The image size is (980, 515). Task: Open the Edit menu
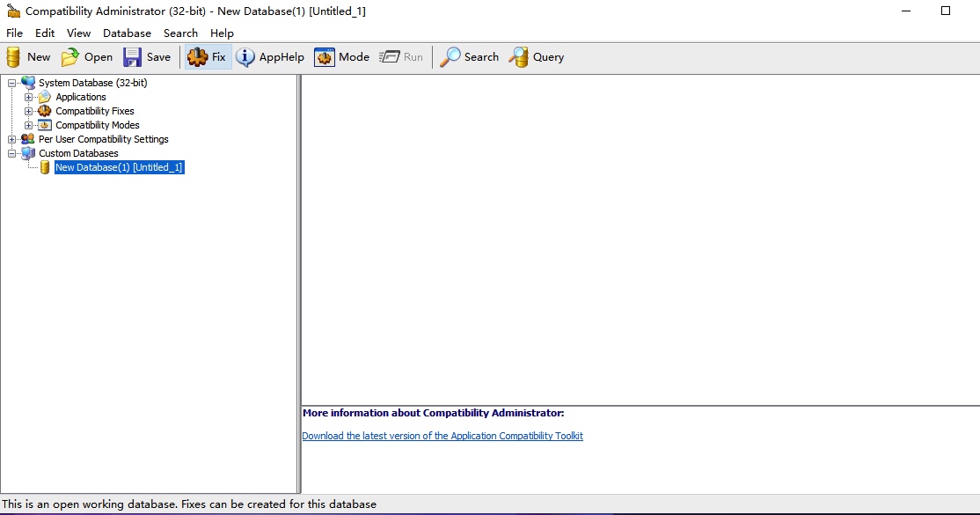pos(45,33)
